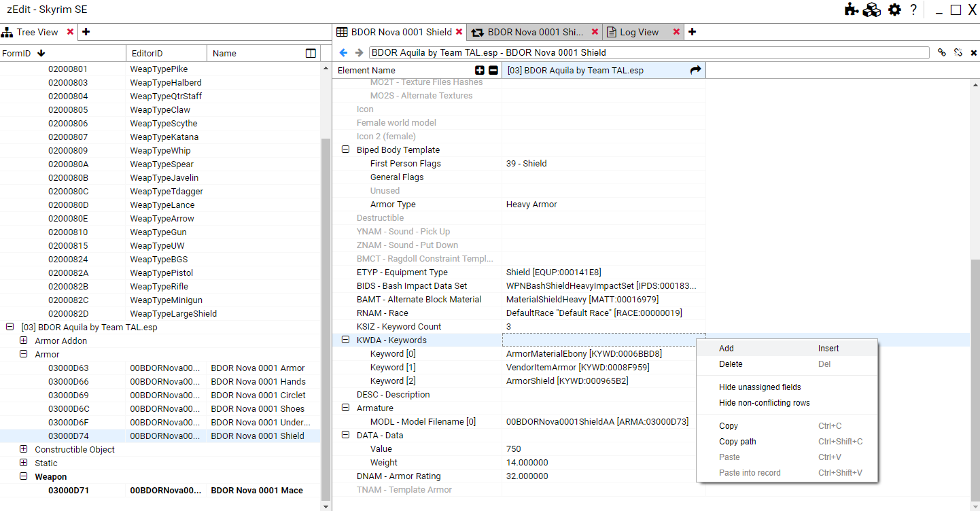Collapse Biped Body Template element
The image size is (980, 511).
(x=345, y=149)
